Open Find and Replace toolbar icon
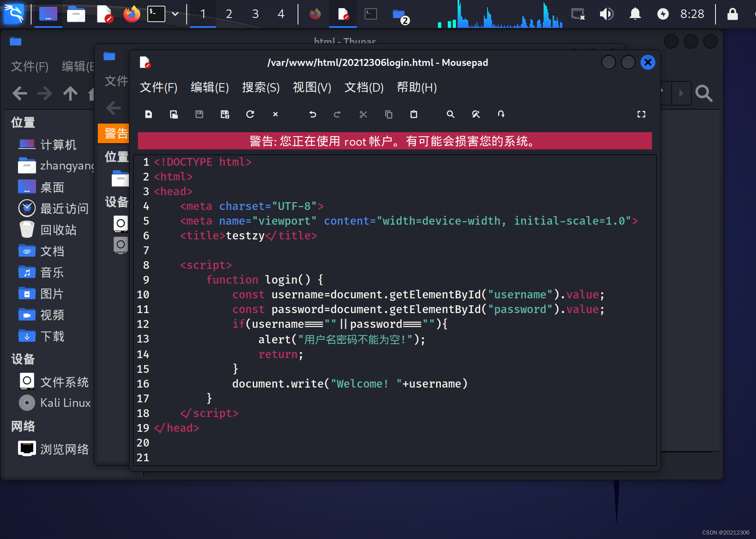Viewport: 756px width, 539px height. click(476, 114)
